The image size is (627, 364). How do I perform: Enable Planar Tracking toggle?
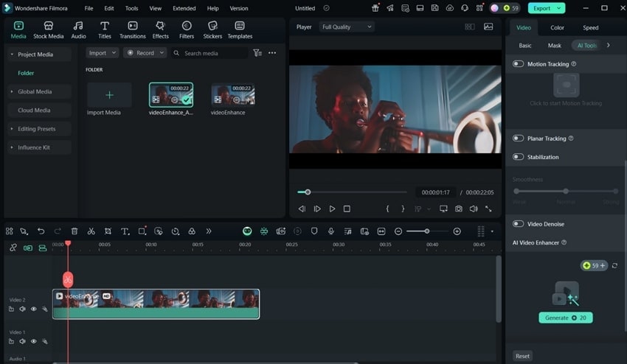pyautogui.click(x=519, y=139)
